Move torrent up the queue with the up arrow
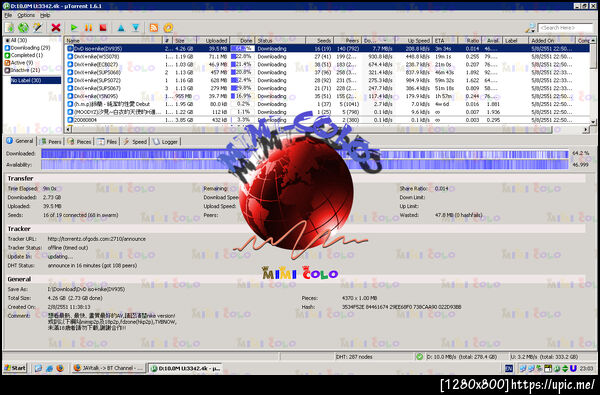The width and height of the screenshot is (600, 395). pos(121,28)
